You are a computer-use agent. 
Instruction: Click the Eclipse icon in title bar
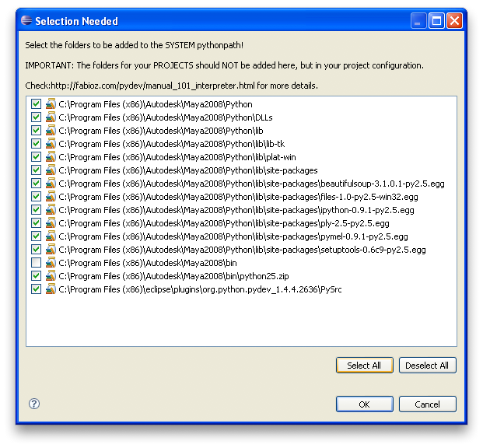click(x=26, y=21)
